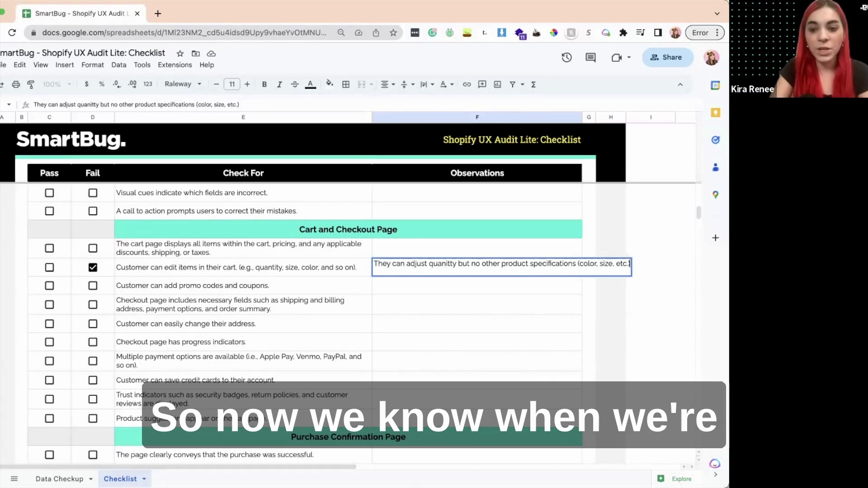Open the Insert menu
This screenshot has width=868, height=488.
pyautogui.click(x=65, y=65)
